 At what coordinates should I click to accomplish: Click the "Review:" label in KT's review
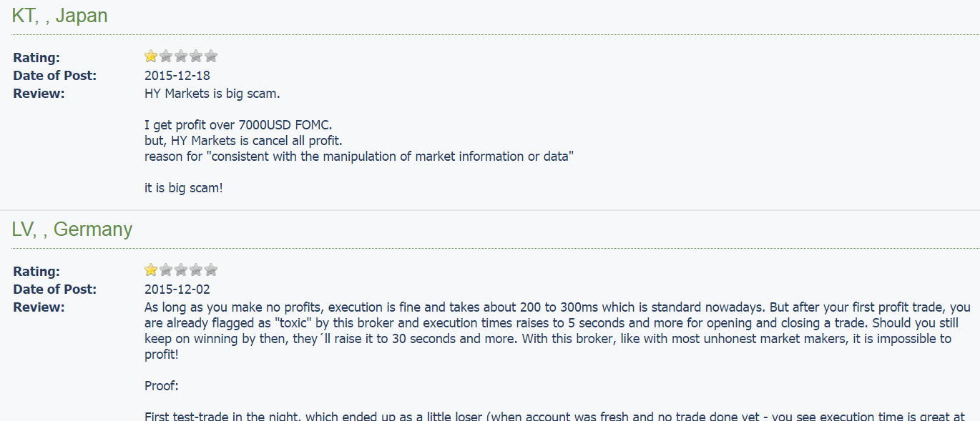click(x=39, y=94)
